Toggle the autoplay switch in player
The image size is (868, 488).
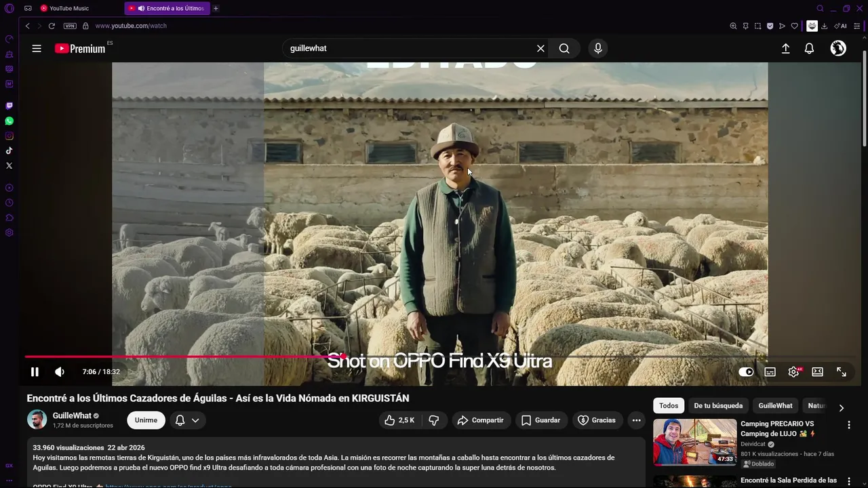pyautogui.click(x=746, y=371)
